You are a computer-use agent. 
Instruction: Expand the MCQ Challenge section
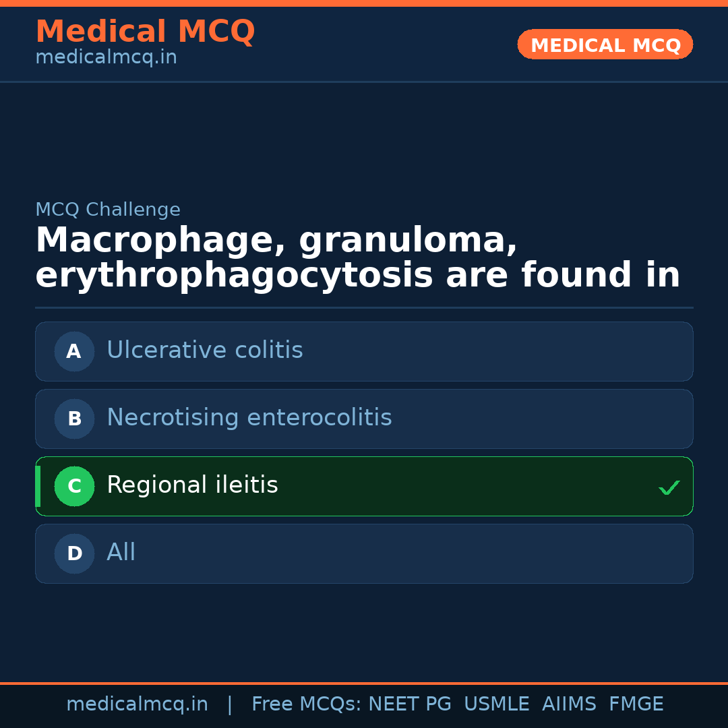click(x=108, y=210)
